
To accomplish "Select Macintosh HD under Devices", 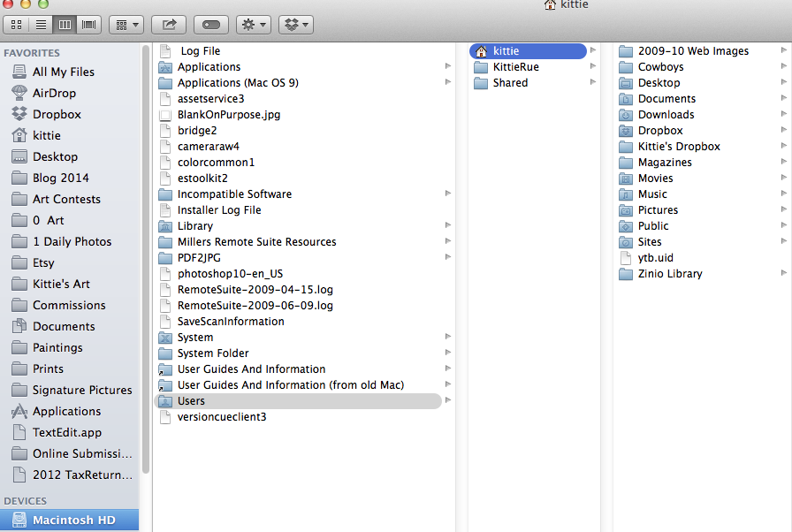I will [x=70, y=520].
